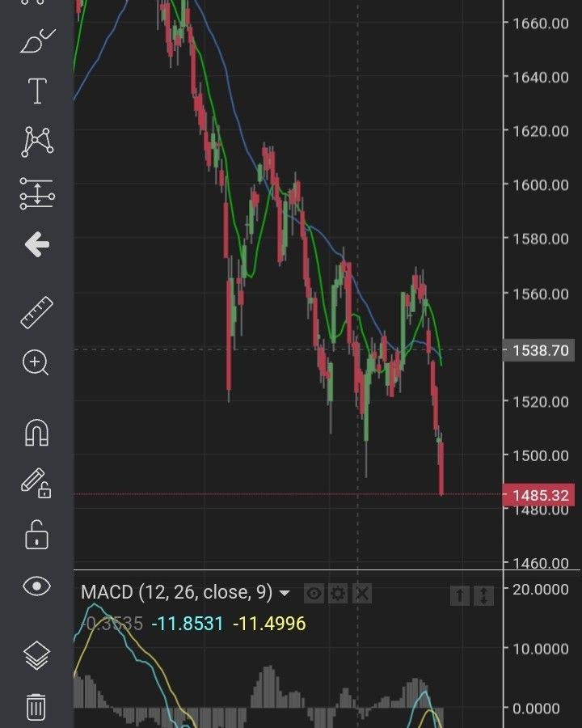Viewport: 582px width, 728px height.
Task: Maximize the MACD pane
Action: point(483,596)
